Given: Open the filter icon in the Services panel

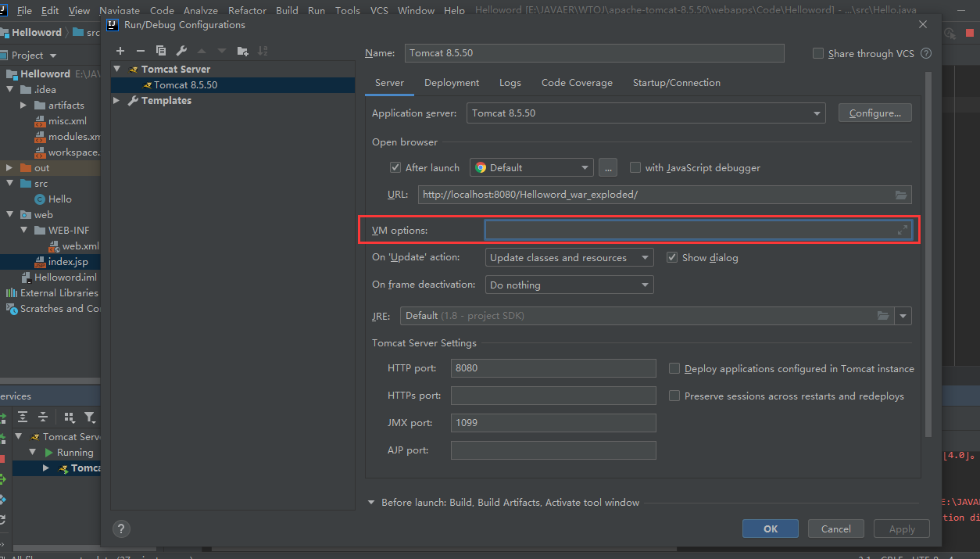Looking at the screenshot, I should coord(90,417).
